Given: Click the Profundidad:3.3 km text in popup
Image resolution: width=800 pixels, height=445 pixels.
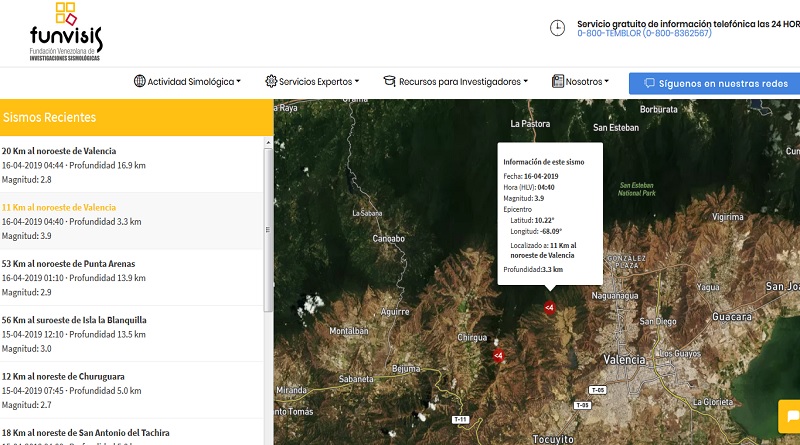Looking at the screenshot, I should click(x=533, y=269).
